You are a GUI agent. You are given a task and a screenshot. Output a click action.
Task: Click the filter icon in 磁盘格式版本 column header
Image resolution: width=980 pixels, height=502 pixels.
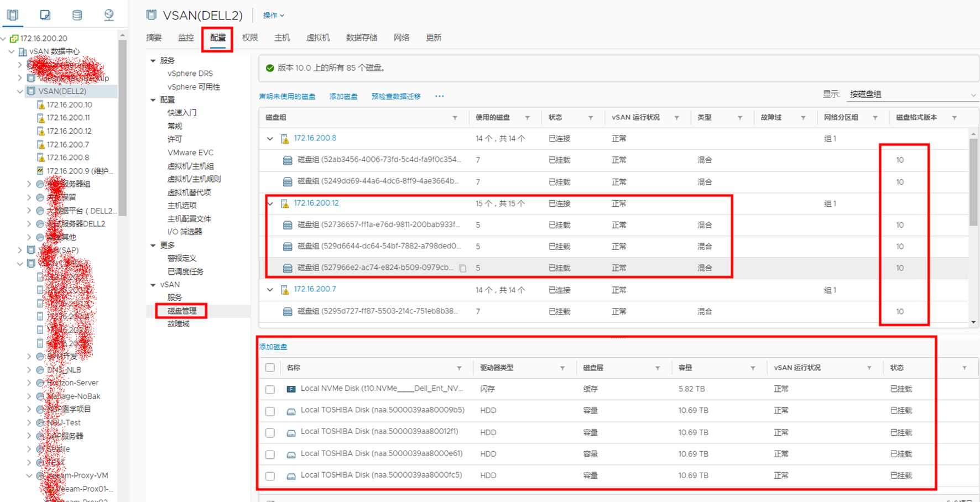tap(954, 118)
